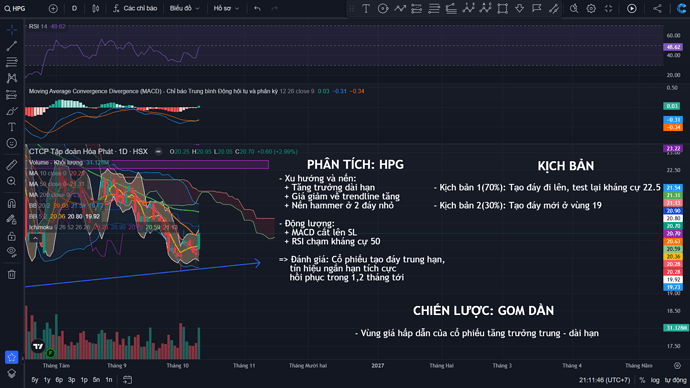690x388 pixels.
Task: Open timezone menu 21:11:46 (UTC+7)
Action: (605, 380)
